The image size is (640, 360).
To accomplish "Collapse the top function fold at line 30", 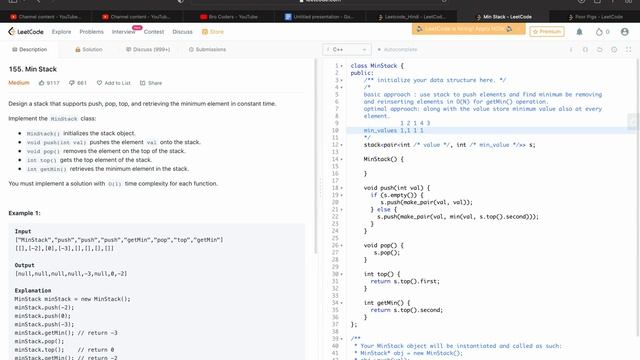I will (x=342, y=274).
